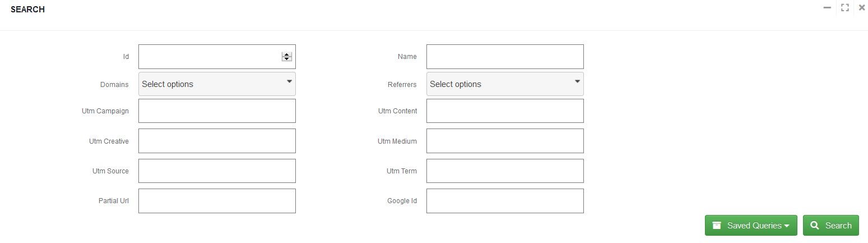Viewport: 868px width, 243px height.
Task: Expand Search panel to fullscreen
Action: pyautogui.click(x=845, y=8)
